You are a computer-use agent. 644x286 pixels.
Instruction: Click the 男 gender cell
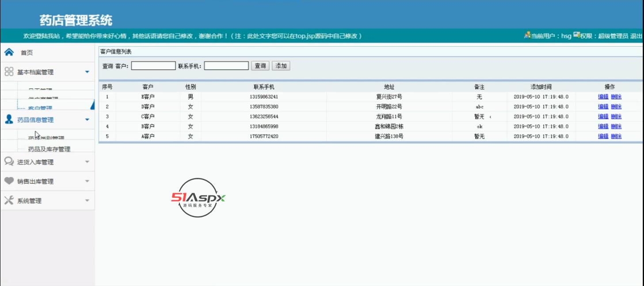[191, 97]
